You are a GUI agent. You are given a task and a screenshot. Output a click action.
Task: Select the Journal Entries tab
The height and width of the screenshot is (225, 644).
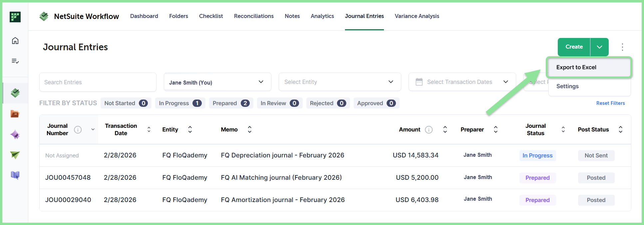364,16
